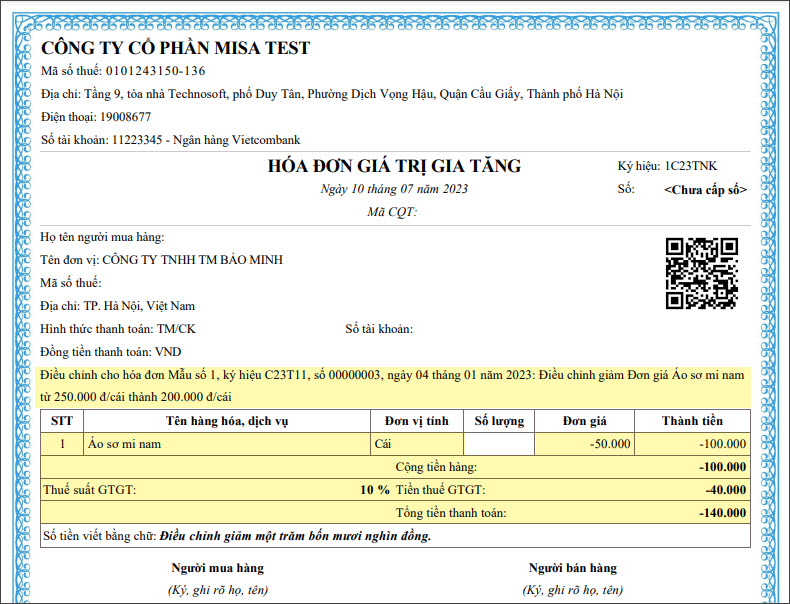
Task: Click the empty Số lượng cell
Action: coord(499,443)
